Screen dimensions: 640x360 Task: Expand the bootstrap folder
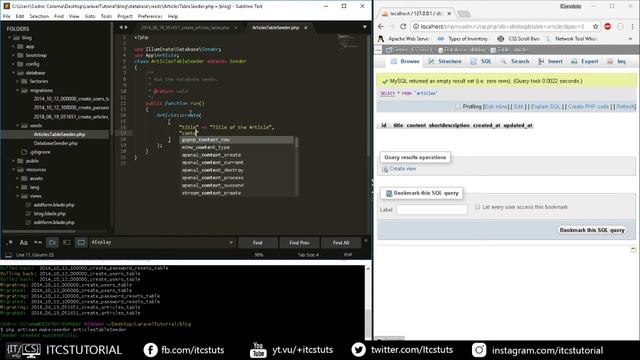click(x=14, y=55)
